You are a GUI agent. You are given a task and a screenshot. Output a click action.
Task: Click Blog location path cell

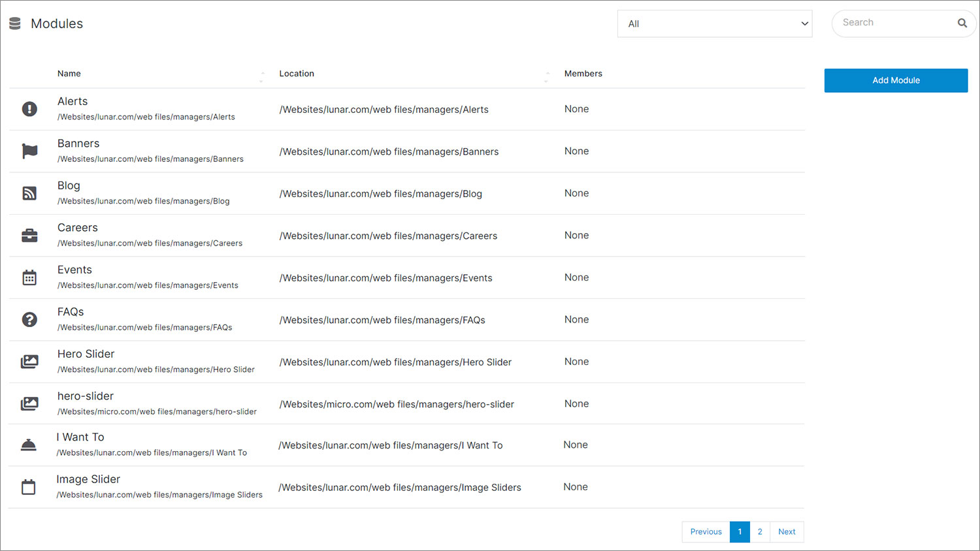pyautogui.click(x=381, y=194)
